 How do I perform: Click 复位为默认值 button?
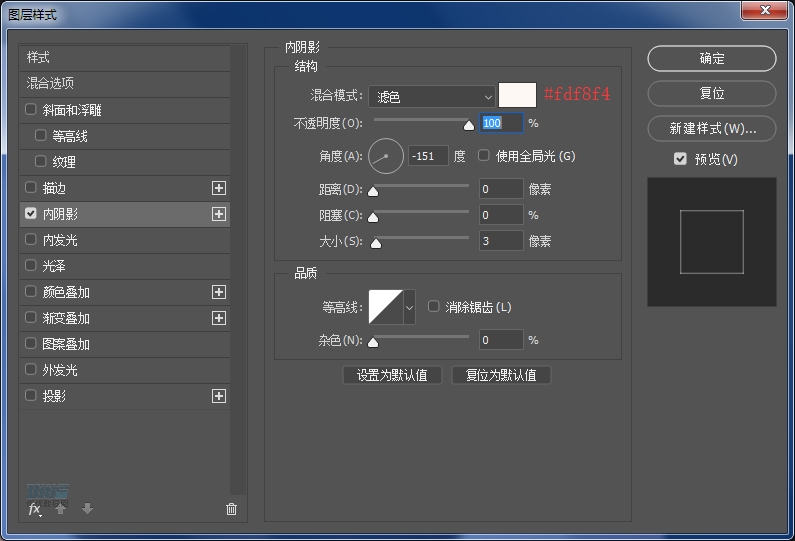tap(501, 375)
